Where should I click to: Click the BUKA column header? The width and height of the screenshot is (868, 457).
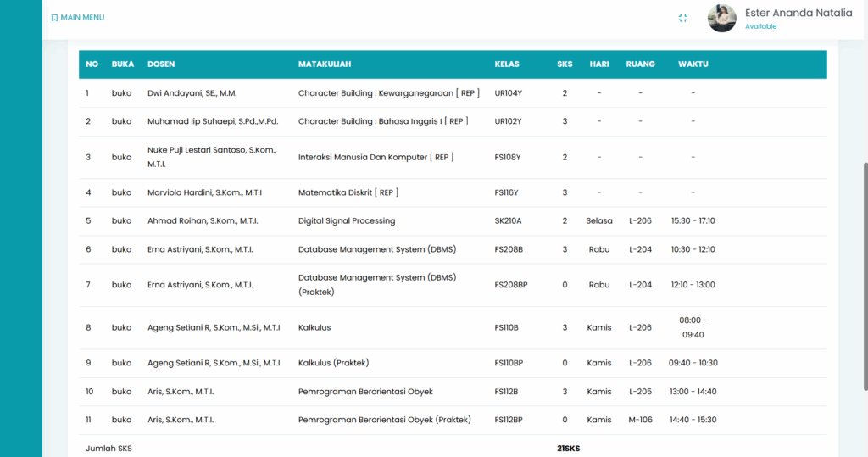pos(122,64)
